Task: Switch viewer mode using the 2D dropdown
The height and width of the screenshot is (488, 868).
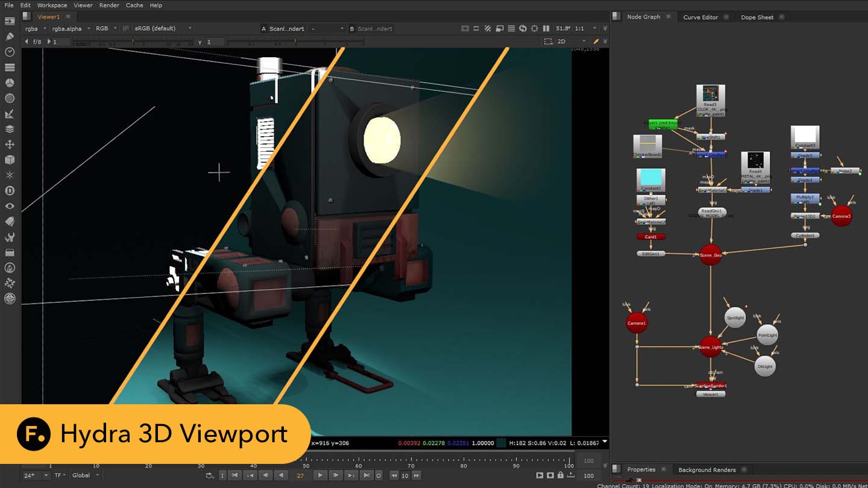Action: [564, 42]
